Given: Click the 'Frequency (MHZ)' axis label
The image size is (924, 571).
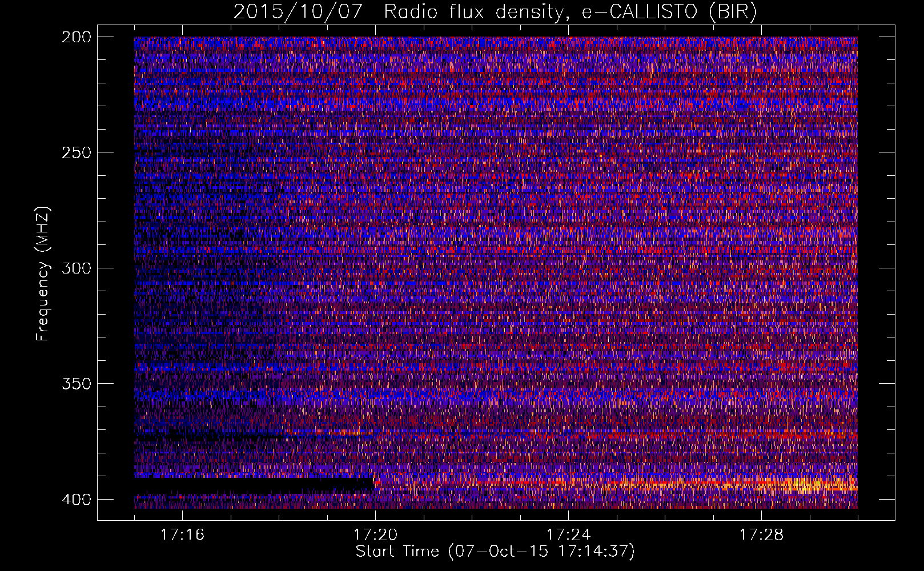Looking at the screenshot, I should (x=43, y=274).
